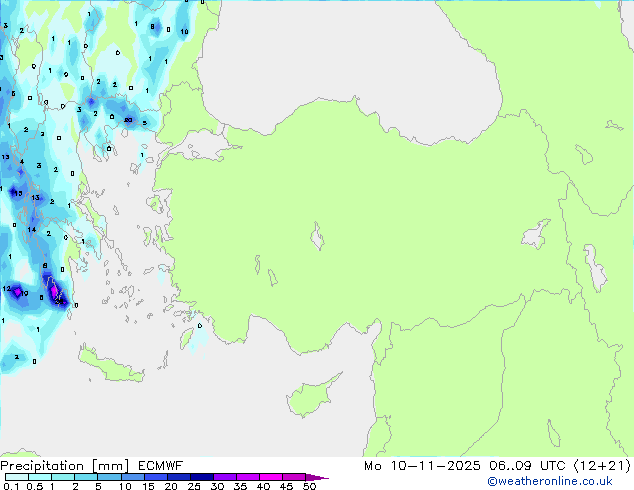Select the 5–10 mm blue legend swatch
This screenshot has width=634, height=490.
109,477
